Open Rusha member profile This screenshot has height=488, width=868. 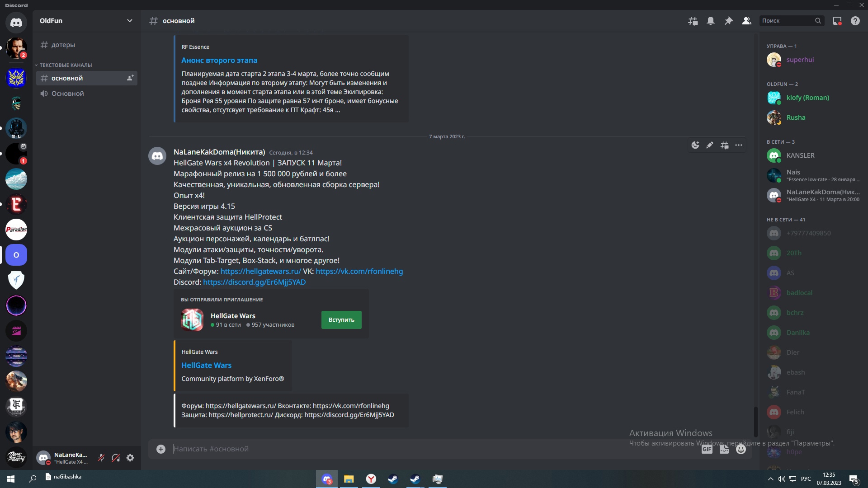click(x=812, y=117)
